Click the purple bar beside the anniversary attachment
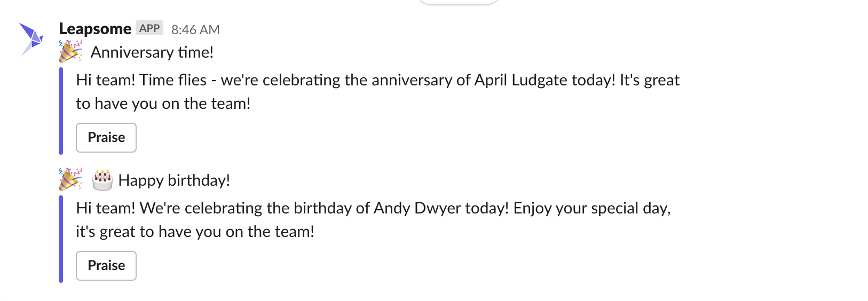Image resolution: width=868 pixels, height=301 pixels. (61, 111)
